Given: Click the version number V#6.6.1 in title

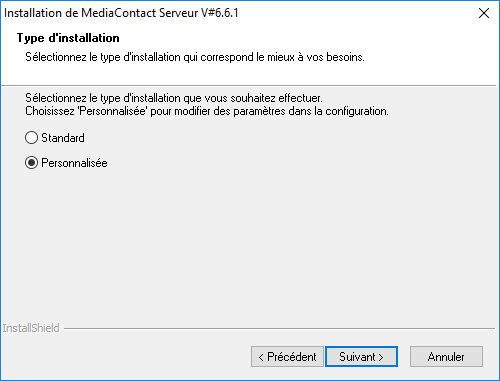Looking at the screenshot, I should point(220,13).
